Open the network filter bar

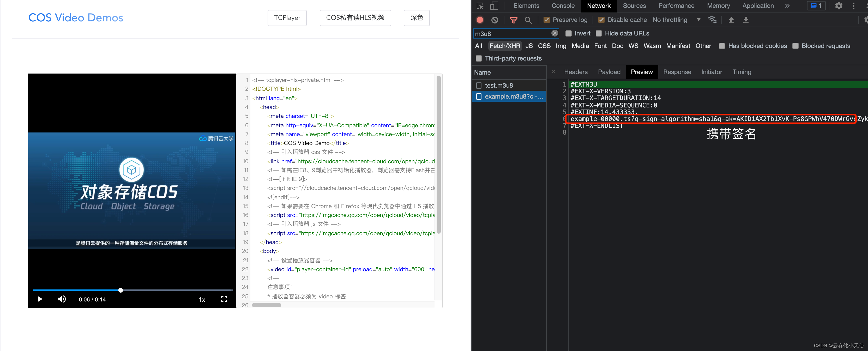pos(514,20)
